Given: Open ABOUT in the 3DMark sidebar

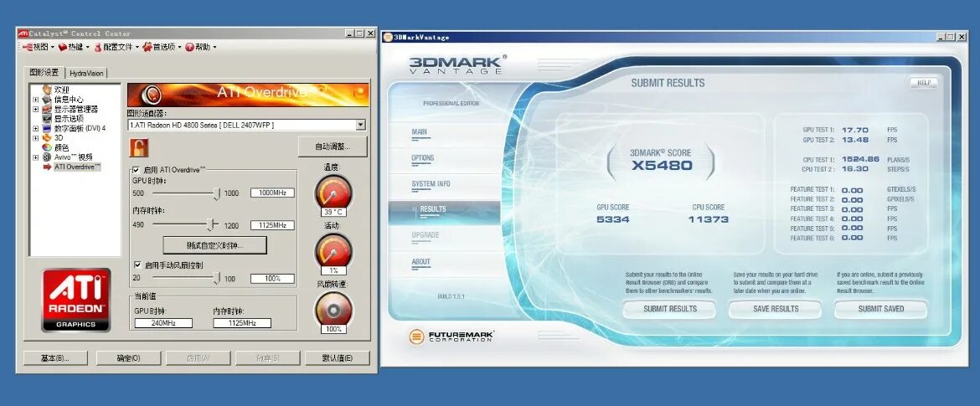Looking at the screenshot, I should coord(420,262).
